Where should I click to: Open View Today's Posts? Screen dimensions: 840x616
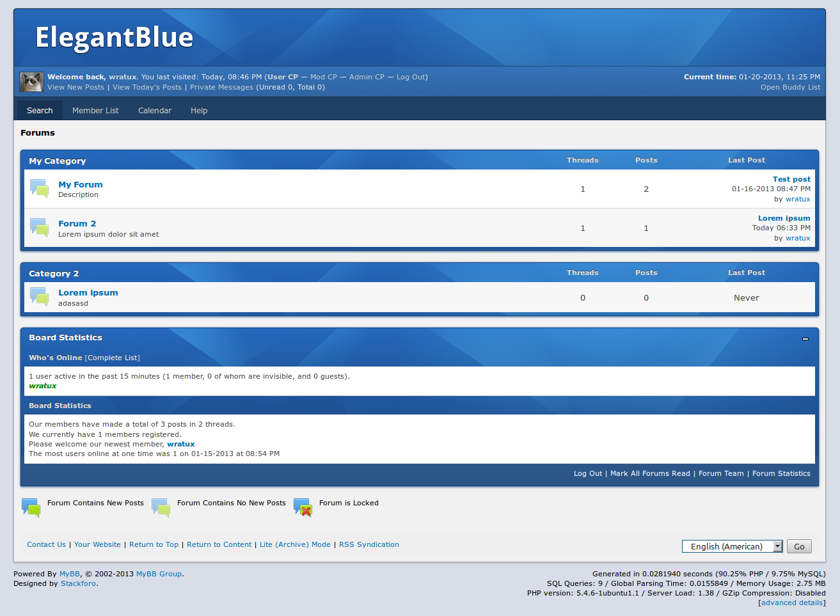tap(147, 87)
